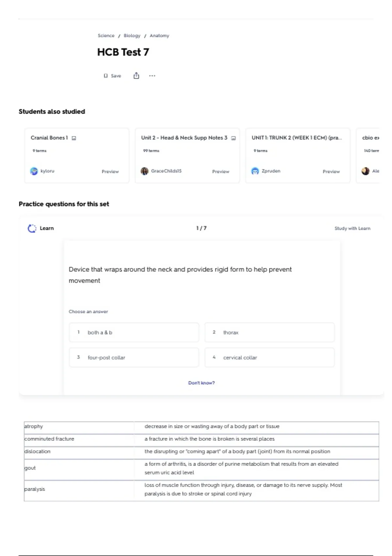Select answer option 'both a & b'
Viewport: 392px width, 556px height.
[134, 332]
